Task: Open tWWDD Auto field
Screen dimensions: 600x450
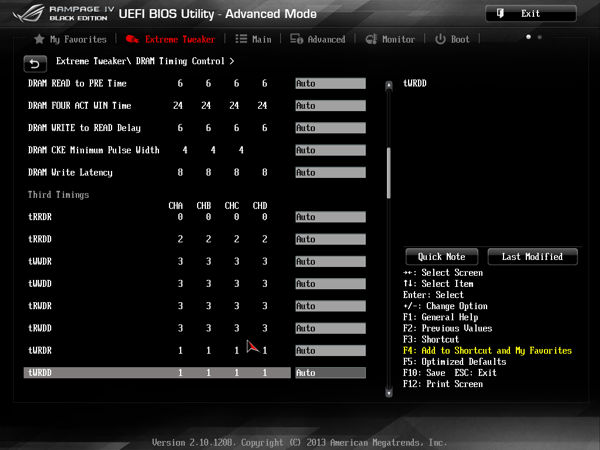Action: coord(331,284)
